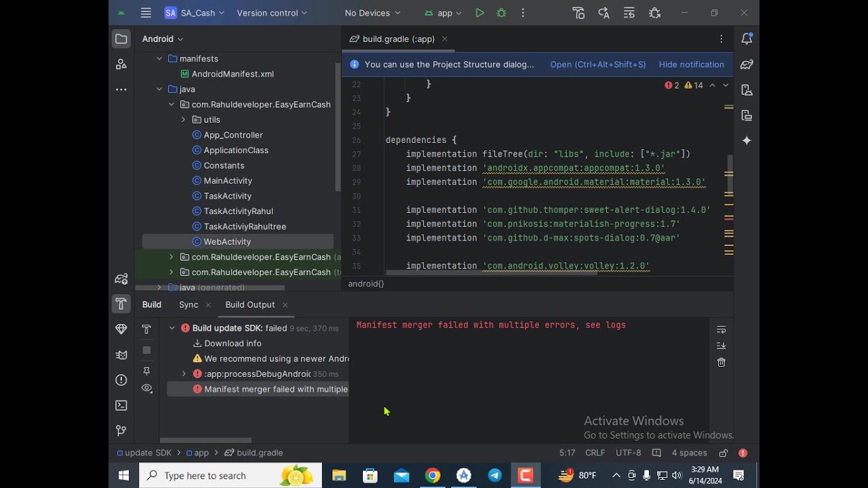This screenshot has width=868, height=488.
Task: Open the editor tab options menu
Action: [722, 39]
